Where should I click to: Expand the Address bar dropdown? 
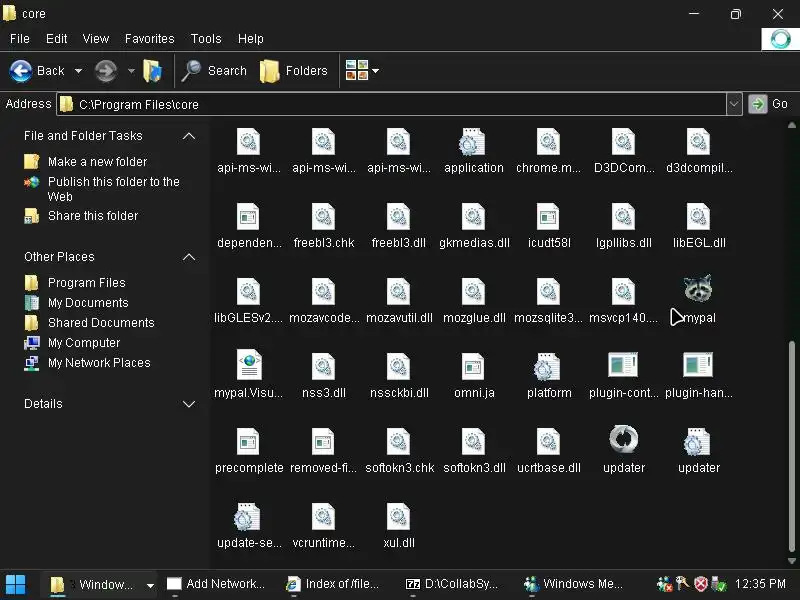[x=734, y=104]
